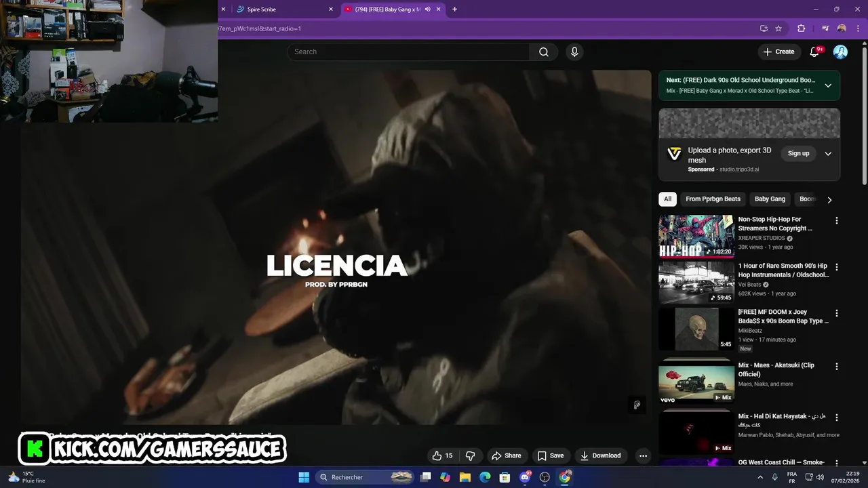Install this page as app icon
The width and height of the screenshot is (868, 488).
[x=764, y=28]
